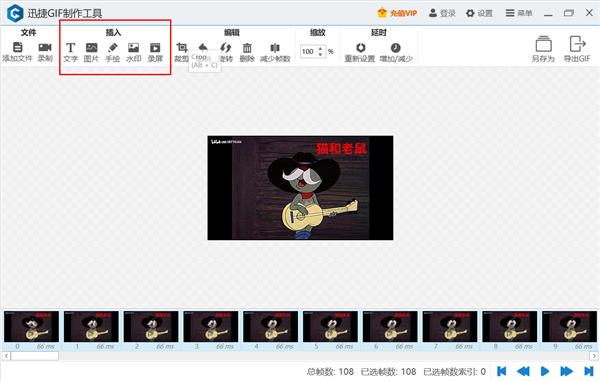Select frame 3 thumbnail
Image resolution: width=600 pixels, height=381 pixels.
pyautogui.click(x=210, y=326)
